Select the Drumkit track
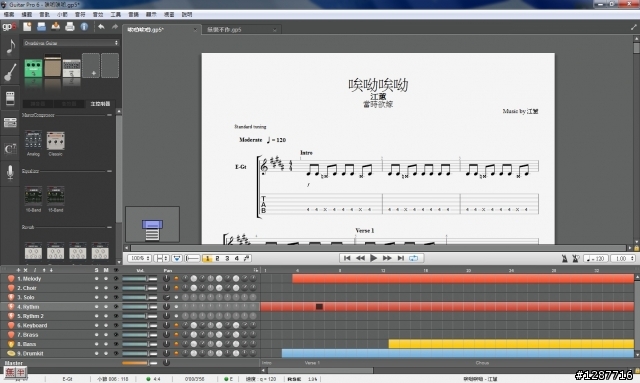 (31, 354)
